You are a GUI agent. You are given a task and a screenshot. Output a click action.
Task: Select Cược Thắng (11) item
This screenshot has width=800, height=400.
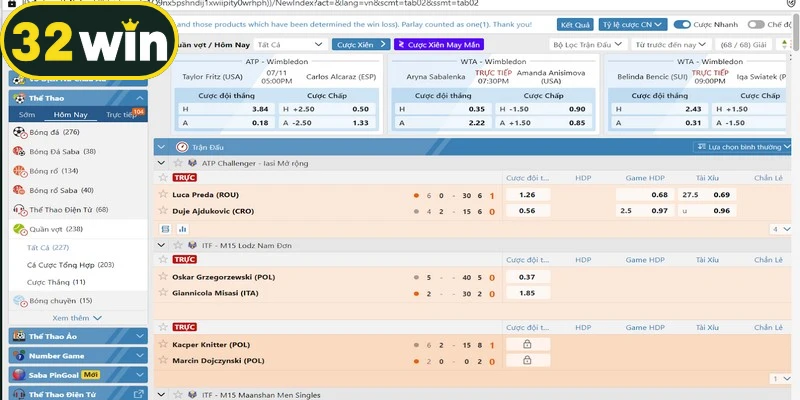click(56, 282)
